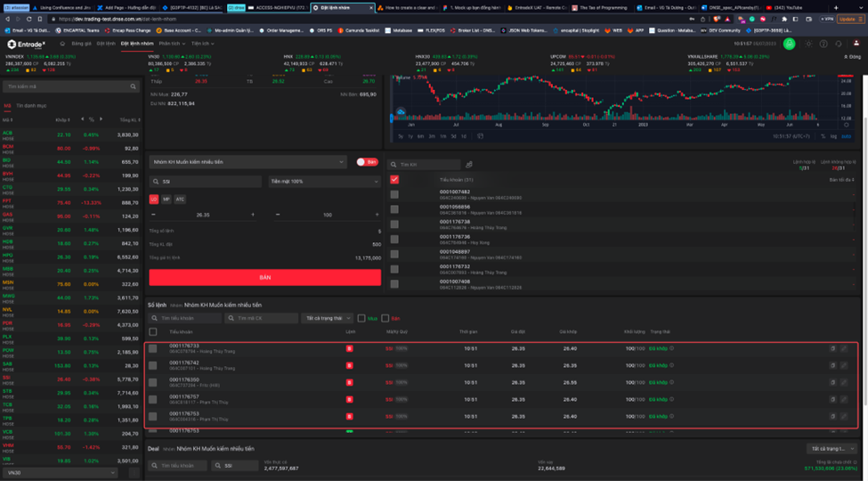
Task: Click the clear filter icon beside Tìm KH
Action: coord(469,165)
